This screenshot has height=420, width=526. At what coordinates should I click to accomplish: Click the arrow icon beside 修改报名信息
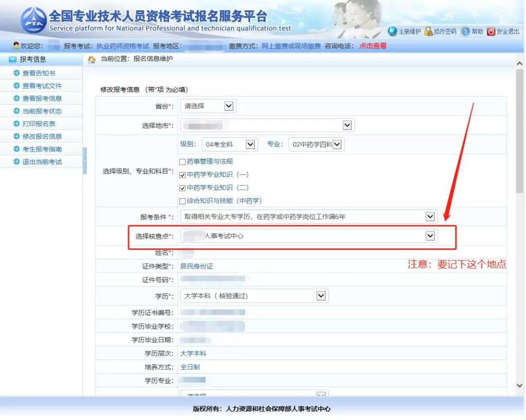[17, 136]
